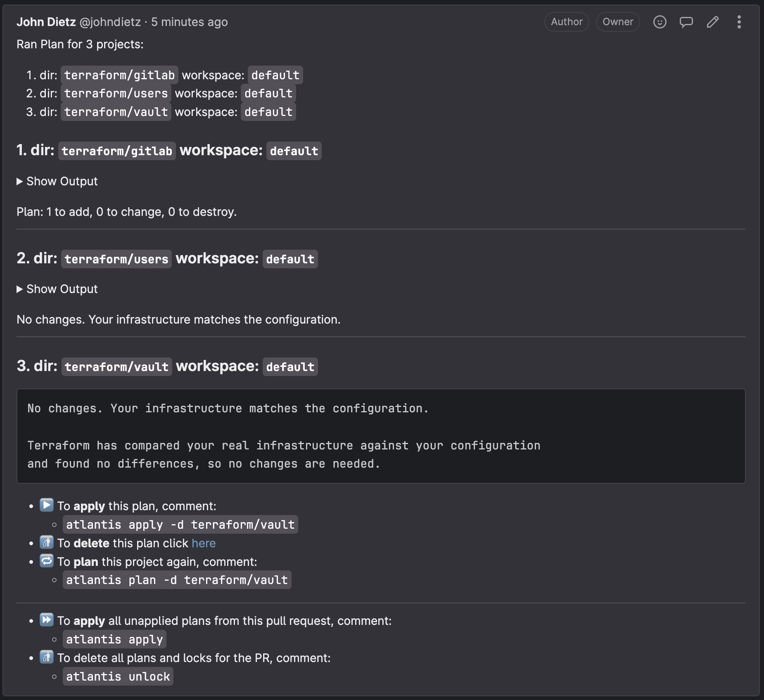
Task: Click 'No changes' sentence under terraform/users section
Action: coord(178,319)
